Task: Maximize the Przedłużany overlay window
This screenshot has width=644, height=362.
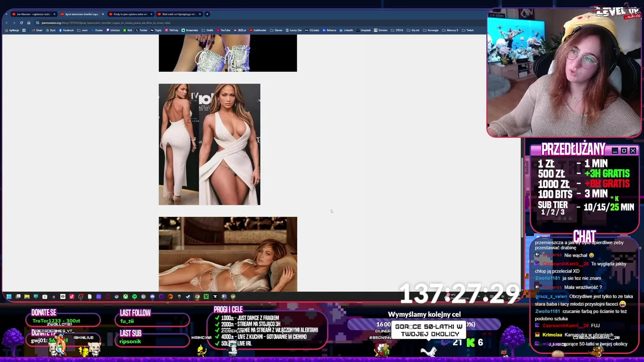Action: pyautogui.click(x=624, y=151)
